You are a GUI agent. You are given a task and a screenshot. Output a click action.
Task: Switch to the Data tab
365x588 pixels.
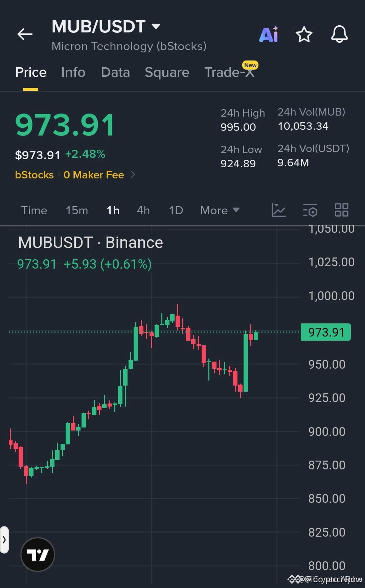tap(115, 72)
